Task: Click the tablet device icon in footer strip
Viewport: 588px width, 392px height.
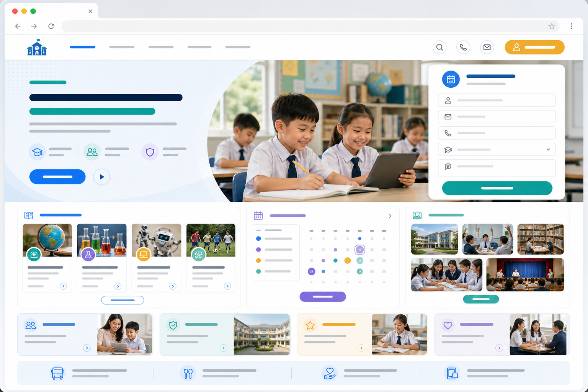Action: [x=452, y=373]
